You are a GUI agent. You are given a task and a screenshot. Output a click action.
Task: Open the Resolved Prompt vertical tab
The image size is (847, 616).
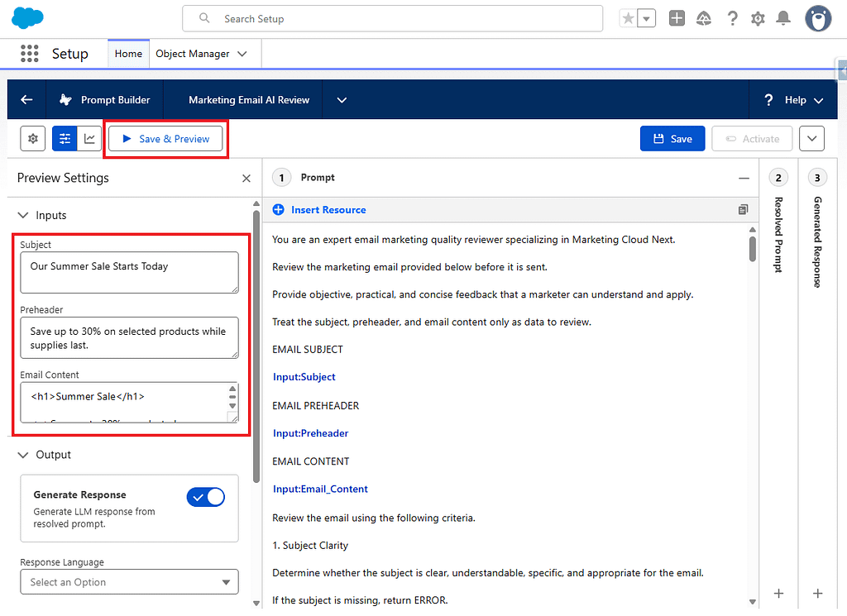click(x=778, y=235)
